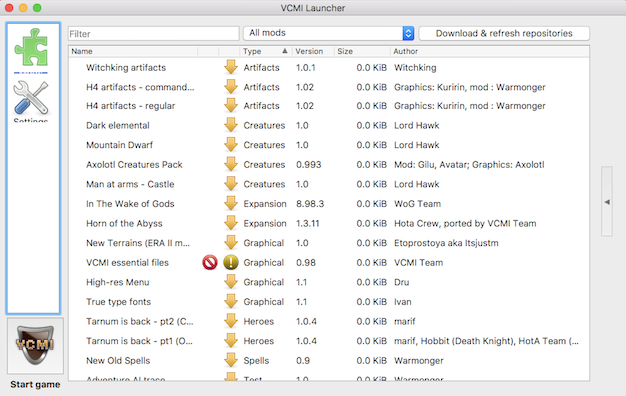Click author Etoprostoya aka Itsjustm

pyautogui.click(x=446, y=243)
